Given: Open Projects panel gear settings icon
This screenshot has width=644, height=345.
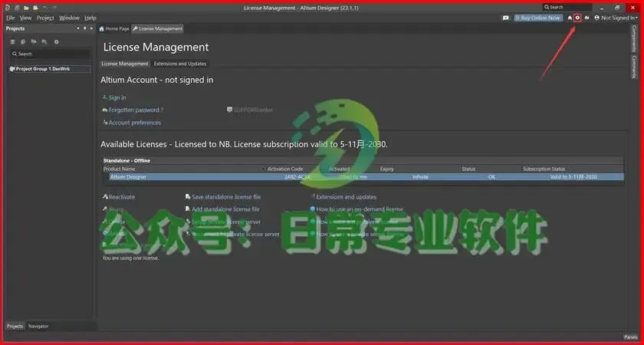Looking at the screenshot, I should (56, 42).
